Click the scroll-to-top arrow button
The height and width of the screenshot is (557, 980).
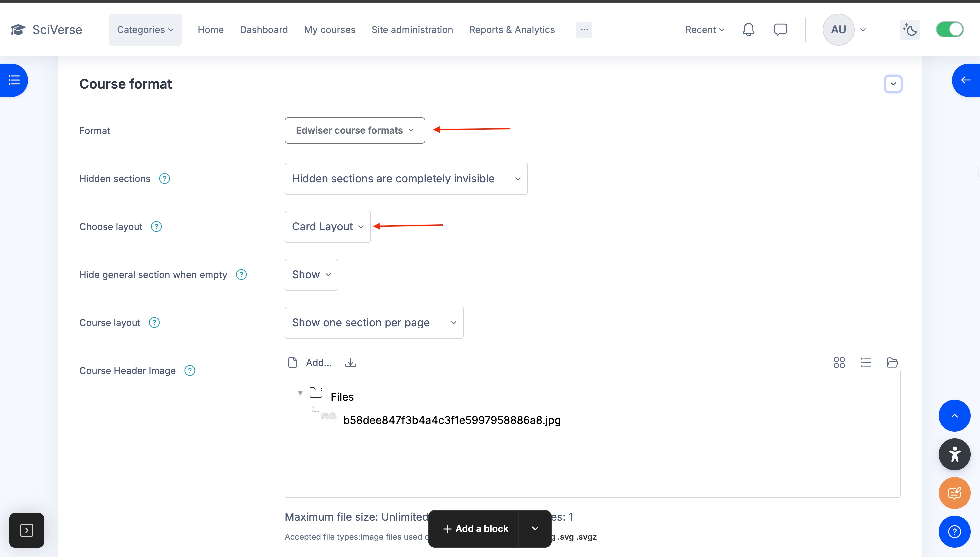[954, 416]
